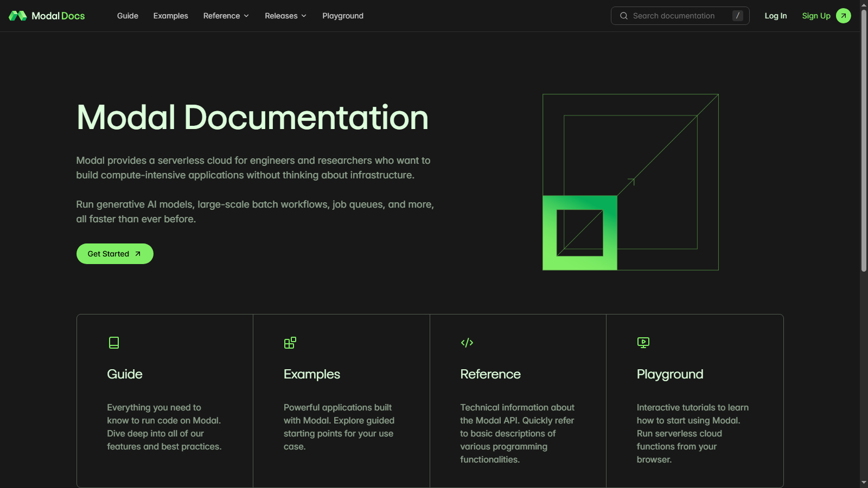Open the Releases nav menu label
This screenshot has width=868, height=488.
tap(281, 16)
